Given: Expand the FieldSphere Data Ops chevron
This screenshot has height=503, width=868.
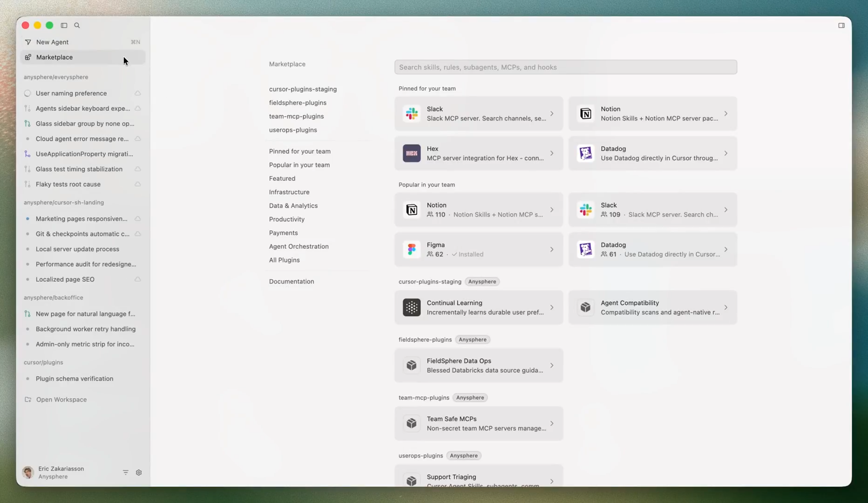Looking at the screenshot, I should (x=552, y=366).
